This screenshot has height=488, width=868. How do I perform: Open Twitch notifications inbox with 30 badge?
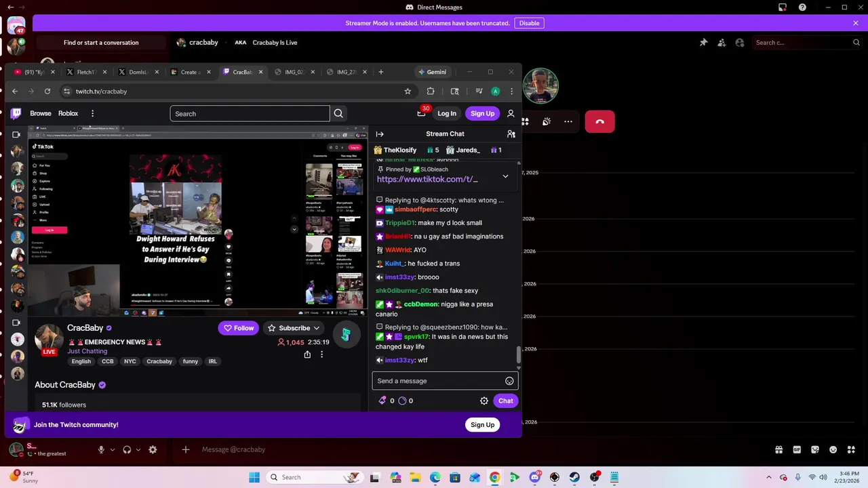click(422, 113)
